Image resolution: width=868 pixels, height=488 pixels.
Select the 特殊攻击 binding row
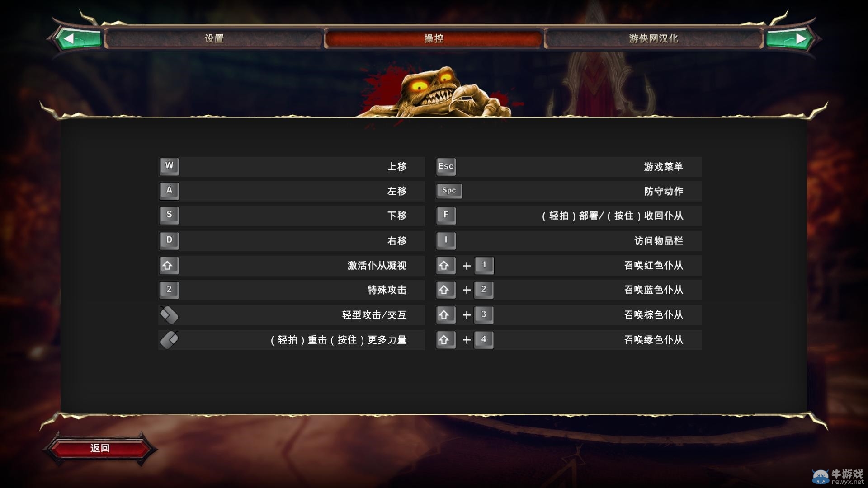click(x=292, y=290)
